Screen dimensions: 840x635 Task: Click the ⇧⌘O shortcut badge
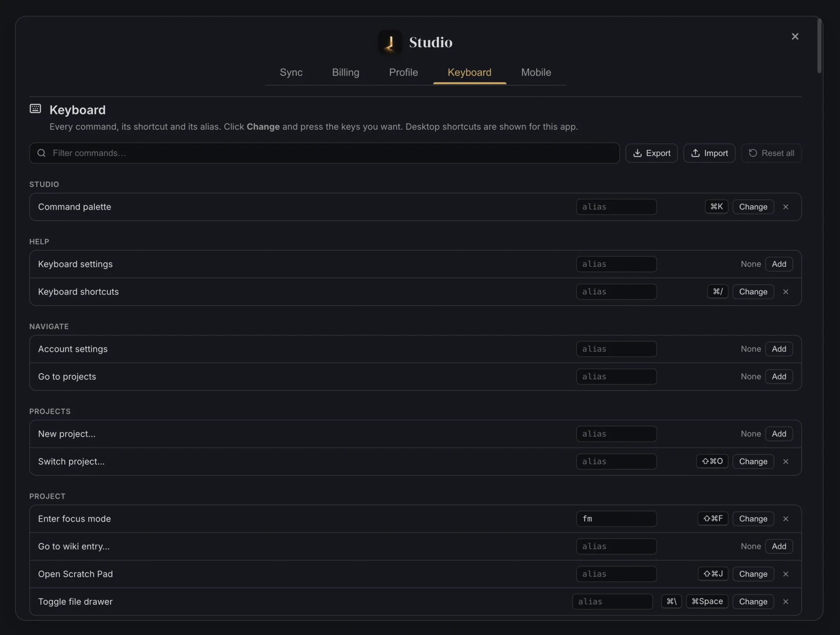point(712,461)
